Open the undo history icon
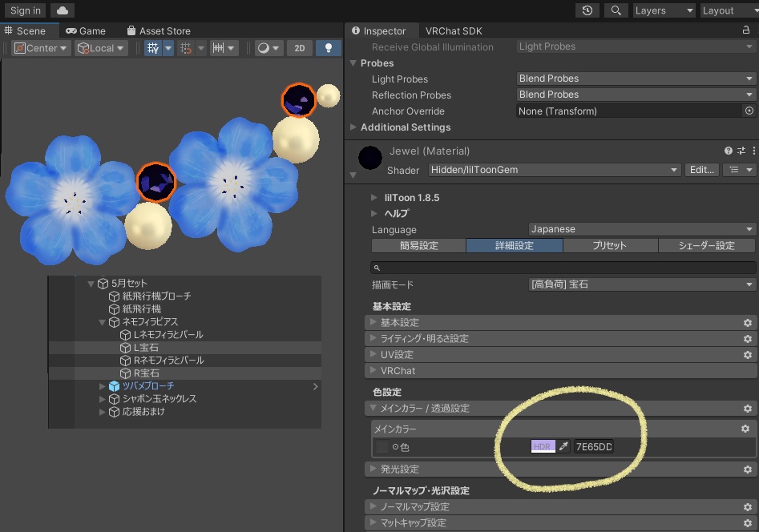The image size is (759, 532). click(587, 10)
